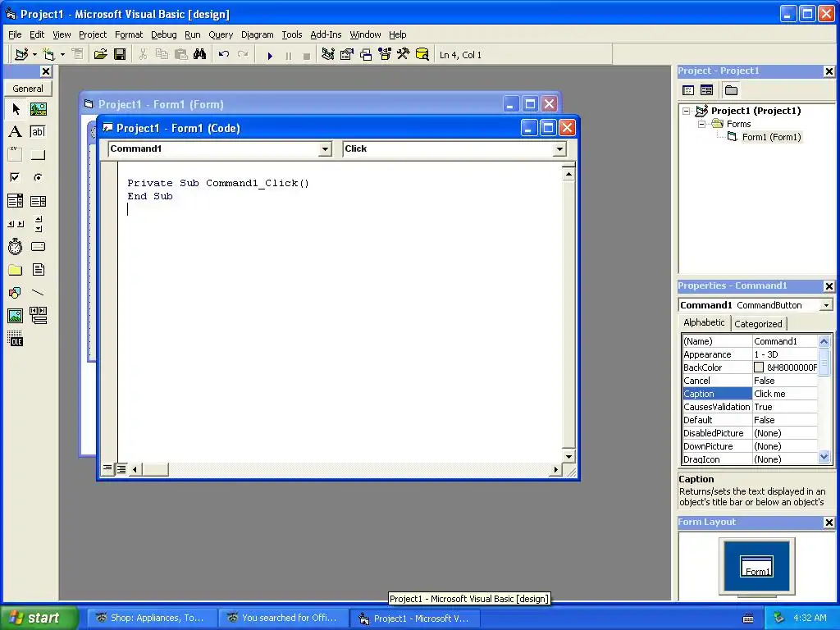Screen dimensions: 840x630
Task: Switch to the You searched for Offi taskbar item
Action: (284, 618)
